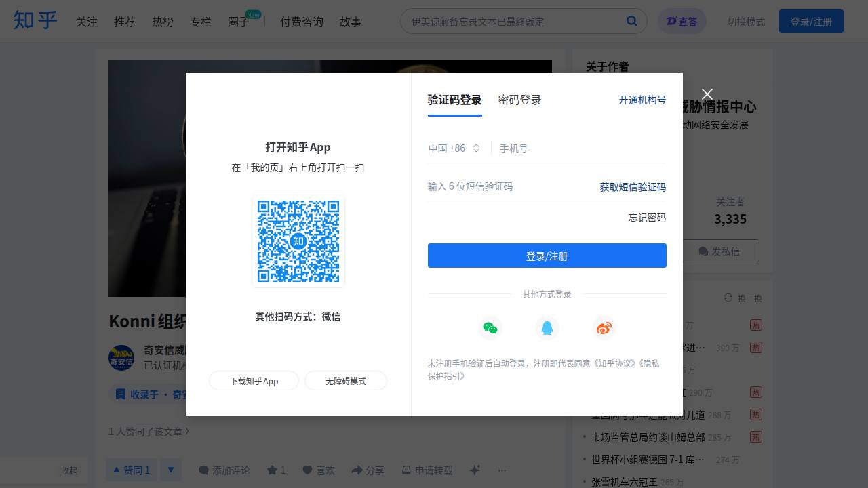Image resolution: width=868 pixels, height=488 pixels.
Task: Click 赞同 1 upvote button
Action: point(132,470)
